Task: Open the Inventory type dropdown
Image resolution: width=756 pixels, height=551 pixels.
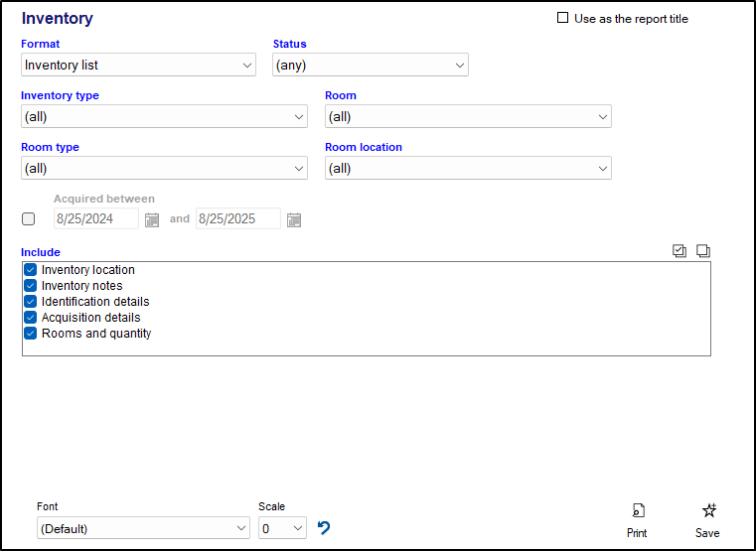Action: 164,117
